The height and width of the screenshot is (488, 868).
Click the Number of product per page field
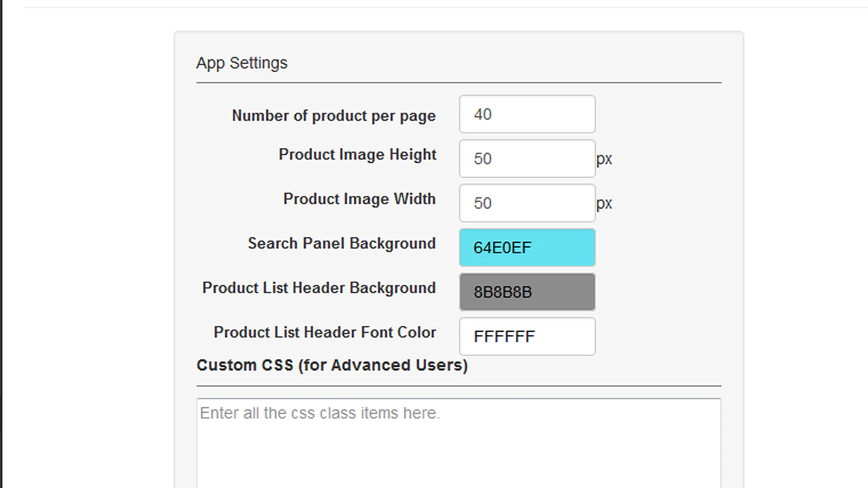pyautogui.click(x=526, y=114)
